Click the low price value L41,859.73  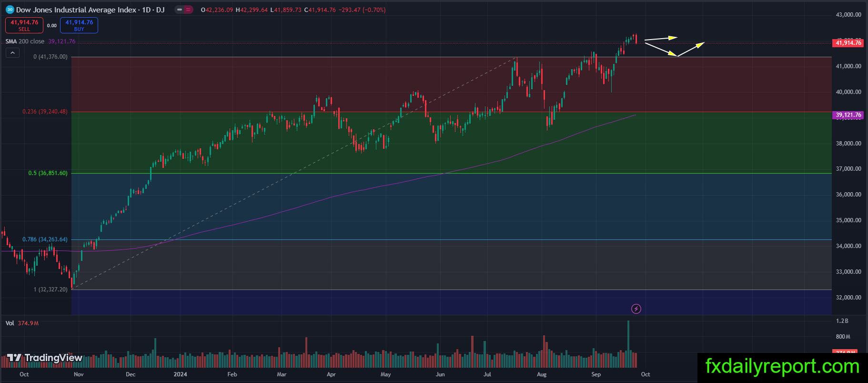(286, 10)
